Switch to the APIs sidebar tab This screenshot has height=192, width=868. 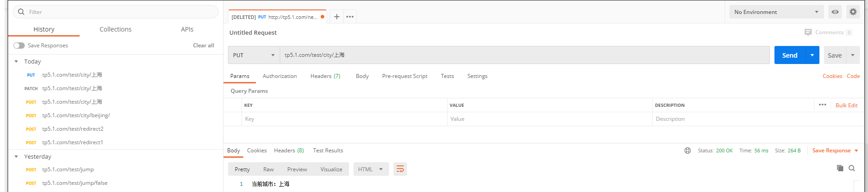187,29
